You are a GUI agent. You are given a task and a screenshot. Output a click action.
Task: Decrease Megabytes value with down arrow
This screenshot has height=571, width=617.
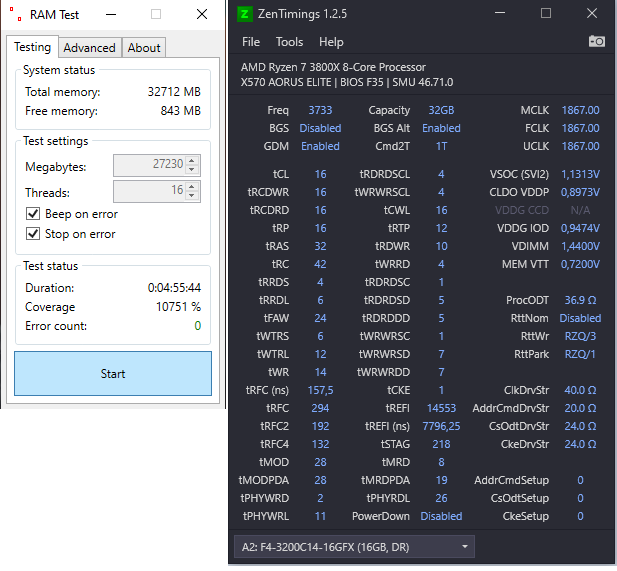(192, 170)
